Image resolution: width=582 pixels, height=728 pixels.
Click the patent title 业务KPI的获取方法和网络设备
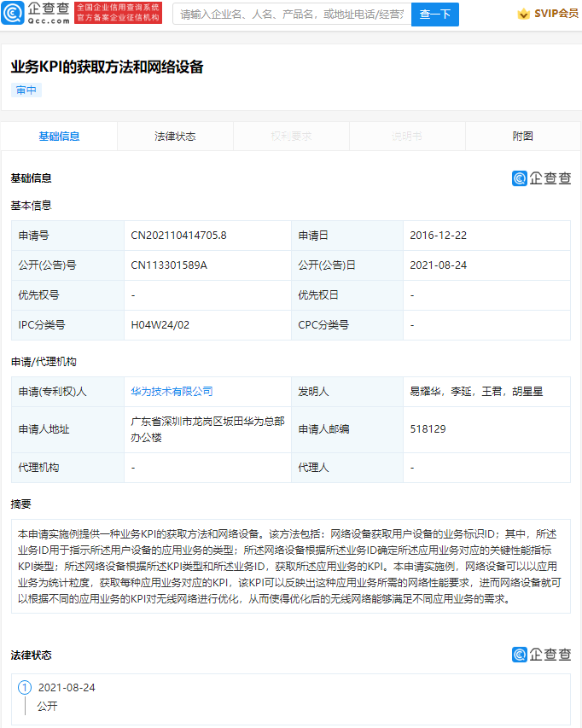coord(108,67)
